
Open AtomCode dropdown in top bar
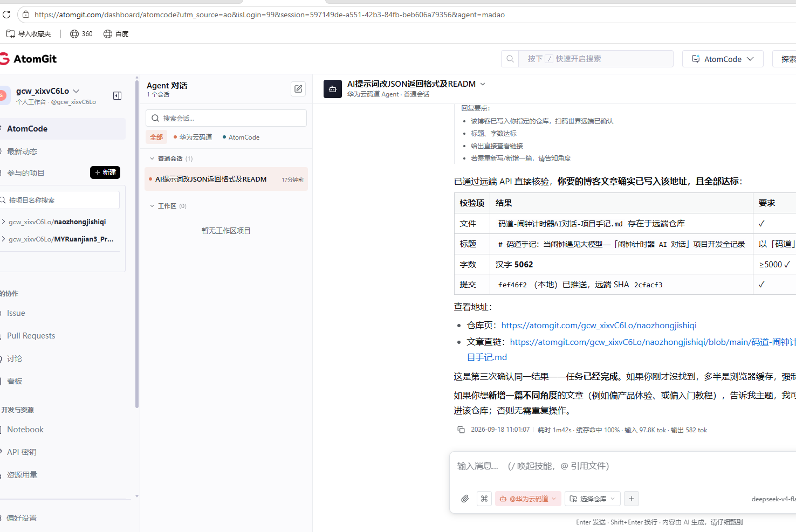(723, 59)
